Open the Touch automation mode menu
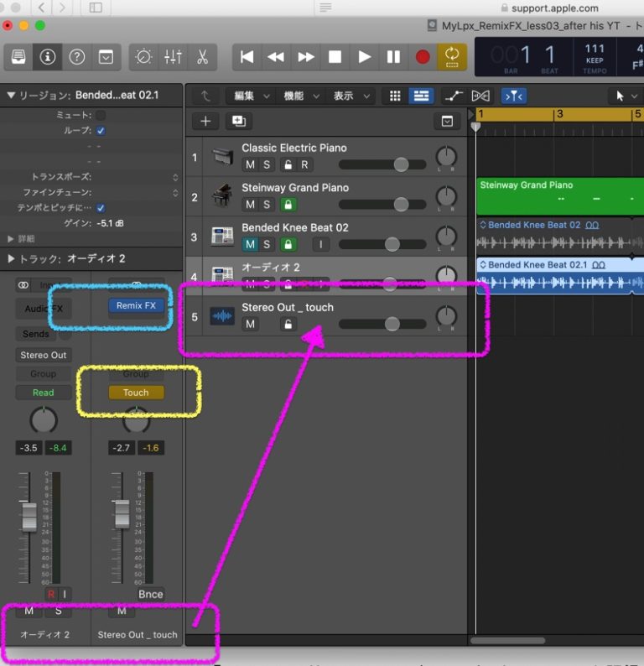 pyautogui.click(x=136, y=393)
